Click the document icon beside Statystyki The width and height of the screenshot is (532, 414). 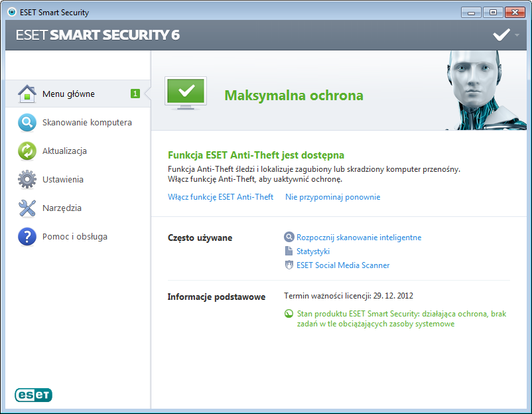pyautogui.click(x=289, y=251)
